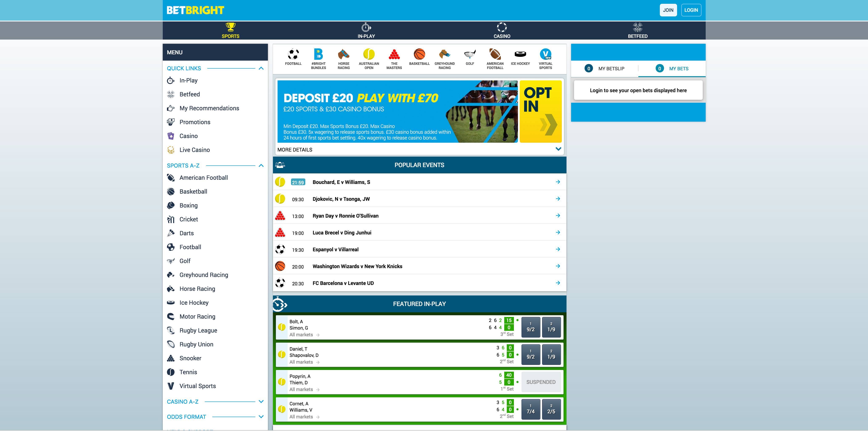Viewport: 868px width, 431px height.
Task: Expand the Casino A-Z section
Action: (261, 402)
